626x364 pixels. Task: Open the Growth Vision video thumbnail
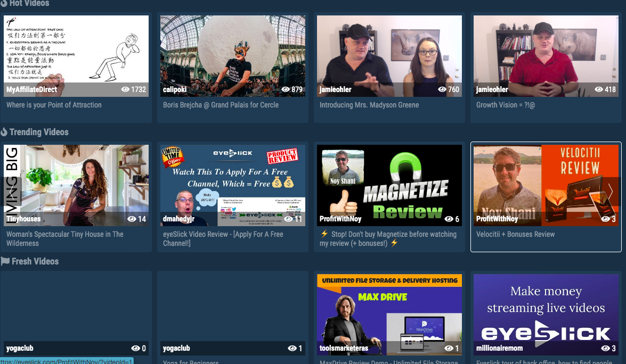tap(546, 56)
